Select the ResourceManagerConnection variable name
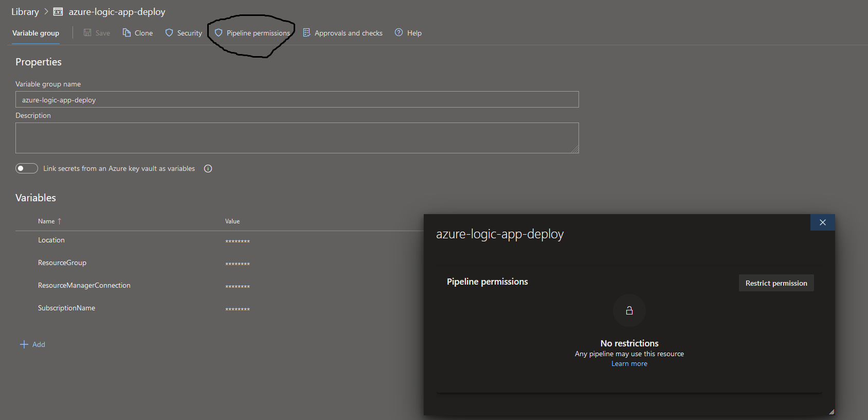 pyautogui.click(x=84, y=285)
